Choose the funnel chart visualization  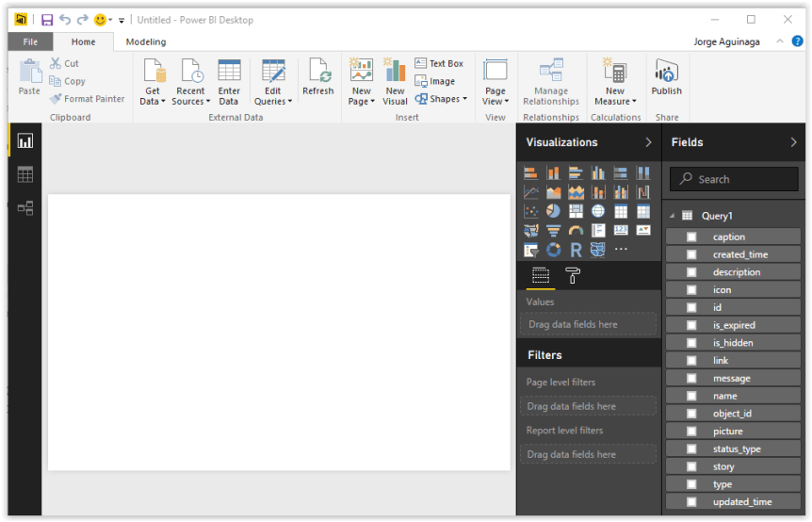553,231
